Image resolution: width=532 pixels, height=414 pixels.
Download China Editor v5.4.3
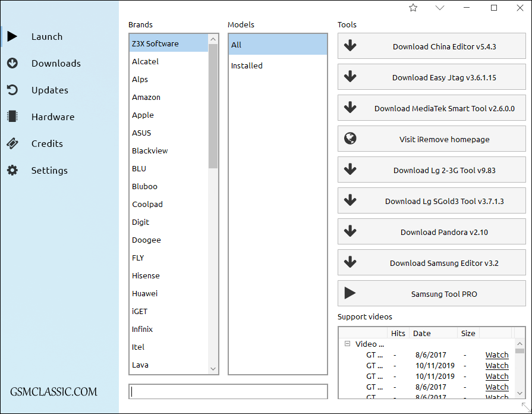coord(432,46)
